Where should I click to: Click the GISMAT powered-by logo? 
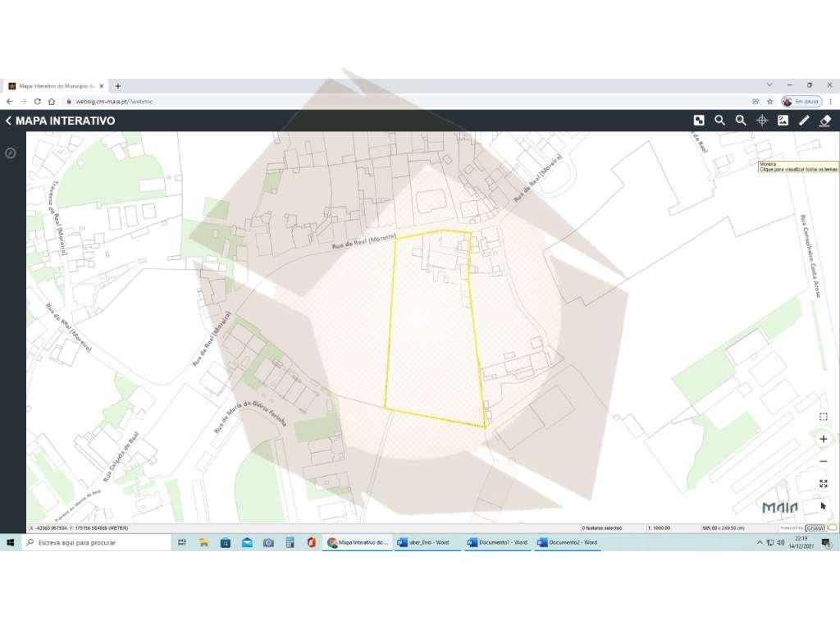click(815, 528)
